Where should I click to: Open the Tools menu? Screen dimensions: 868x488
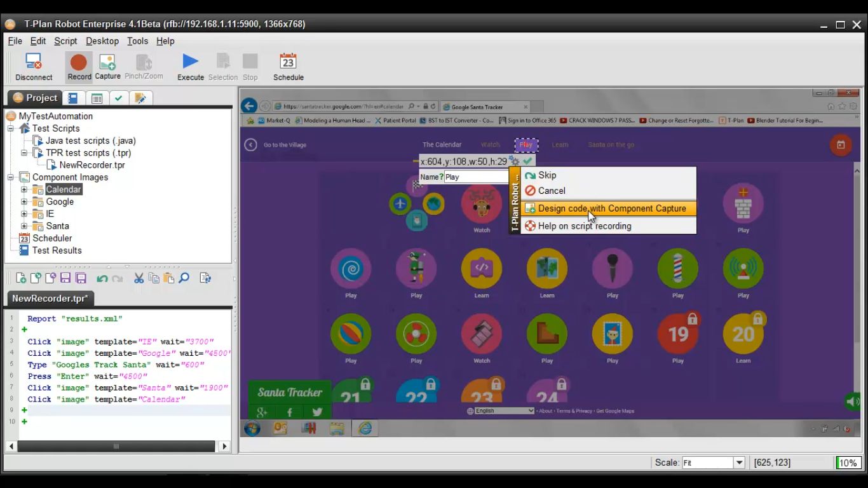(137, 41)
